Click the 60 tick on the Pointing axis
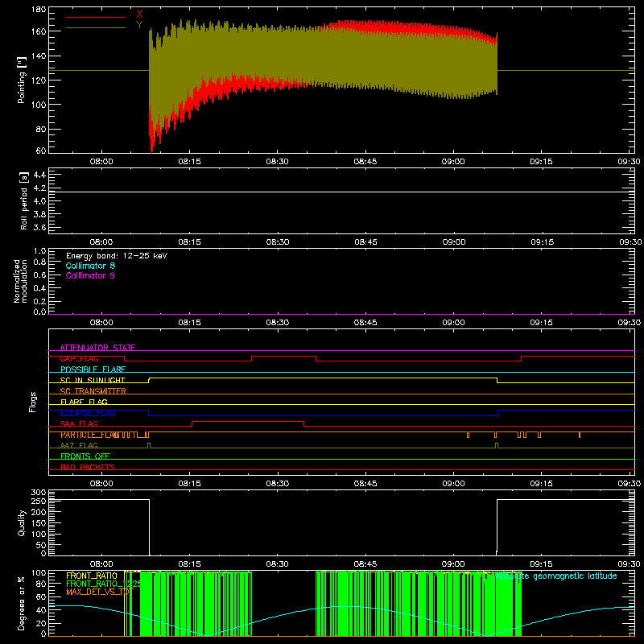 41,151
